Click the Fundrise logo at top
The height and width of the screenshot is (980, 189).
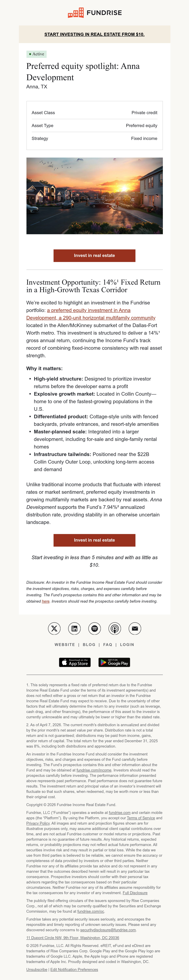click(x=94, y=13)
